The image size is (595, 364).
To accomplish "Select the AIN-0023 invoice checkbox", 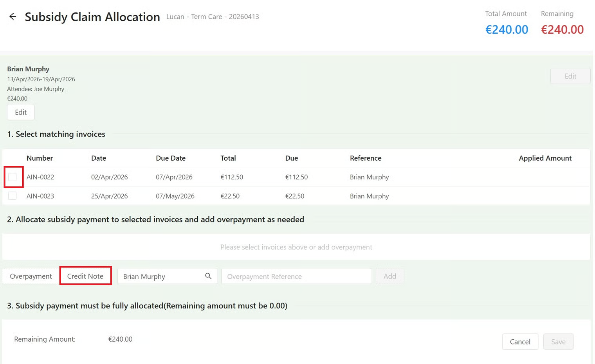I will [13, 196].
